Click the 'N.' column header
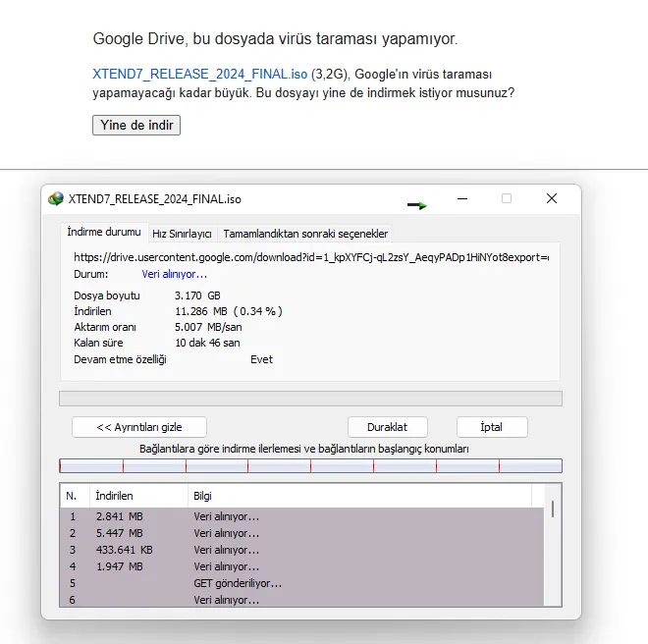Screen dimensions: 648x644 [75, 496]
